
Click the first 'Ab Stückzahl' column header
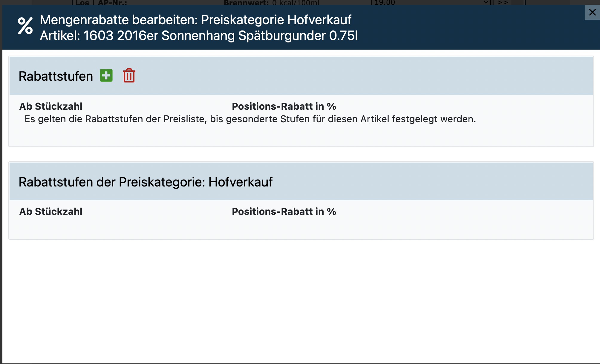pyautogui.click(x=51, y=106)
